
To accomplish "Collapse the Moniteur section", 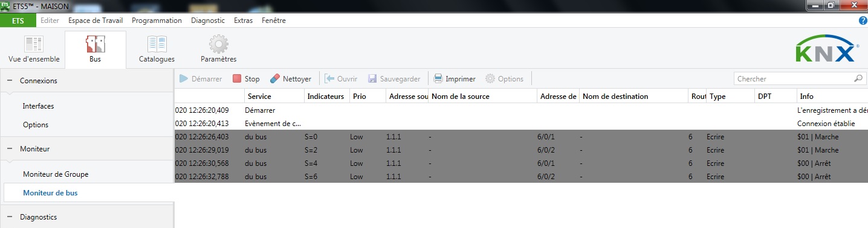I will (10, 148).
